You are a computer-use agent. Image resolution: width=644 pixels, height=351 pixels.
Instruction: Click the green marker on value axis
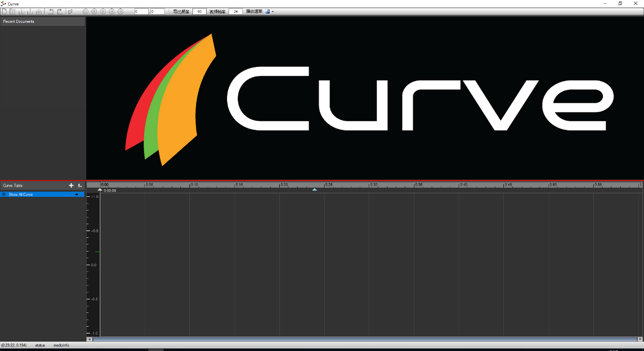[98, 252]
